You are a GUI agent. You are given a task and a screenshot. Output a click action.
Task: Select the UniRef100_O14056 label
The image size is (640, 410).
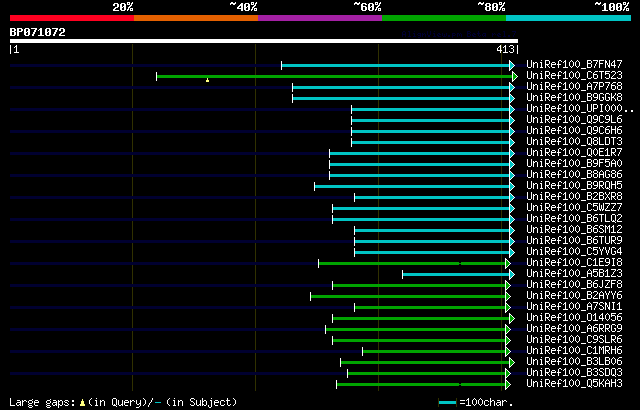pos(574,317)
